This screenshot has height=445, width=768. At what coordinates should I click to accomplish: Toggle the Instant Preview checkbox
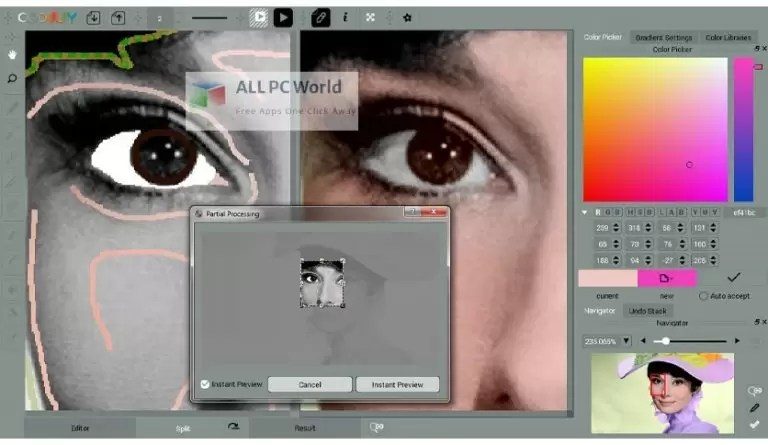[205, 384]
